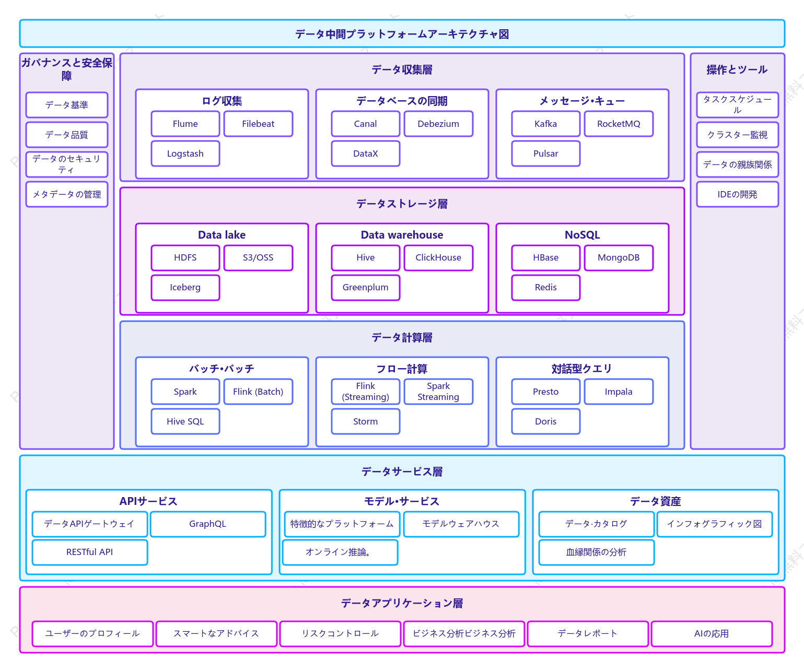The height and width of the screenshot is (672, 804).
Task: Click the RocketMQ node
Action: [619, 124]
